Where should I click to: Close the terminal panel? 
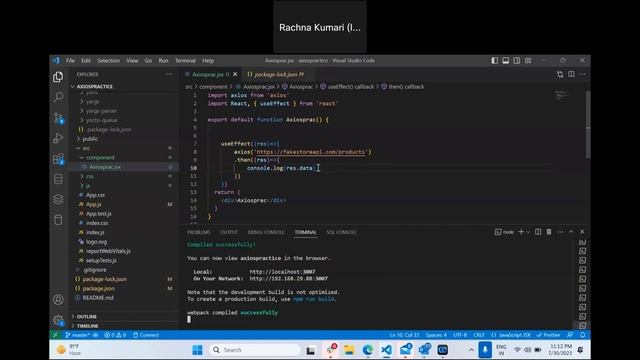tap(582, 232)
